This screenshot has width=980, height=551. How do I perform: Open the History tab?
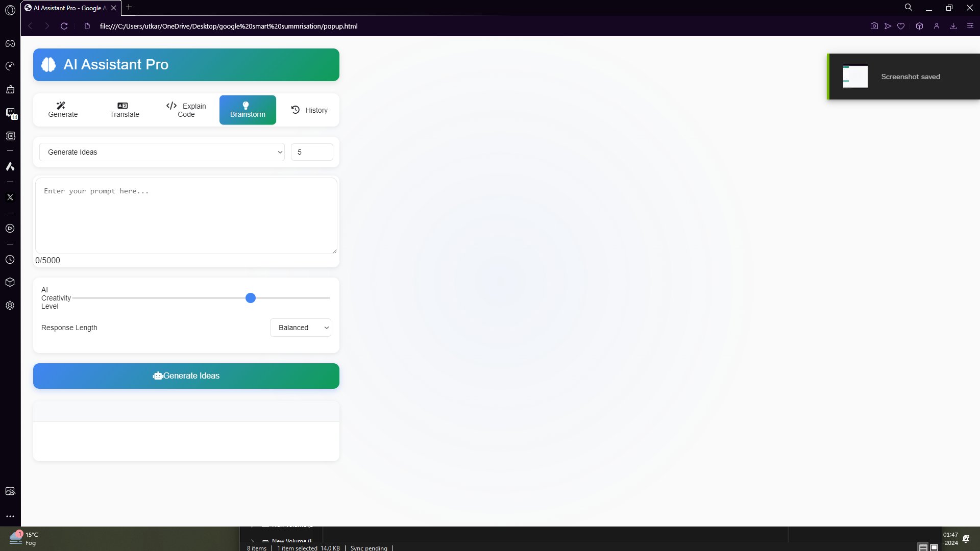coord(309,110)
